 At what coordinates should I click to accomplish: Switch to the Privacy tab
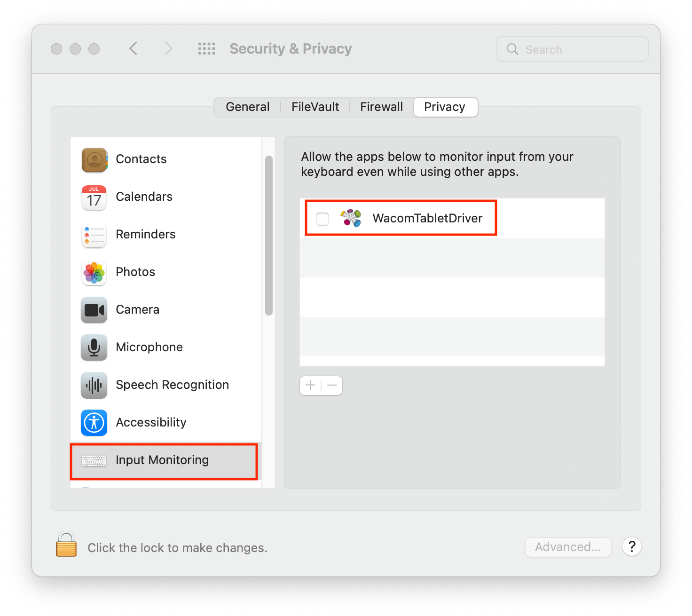pos(445,107)
